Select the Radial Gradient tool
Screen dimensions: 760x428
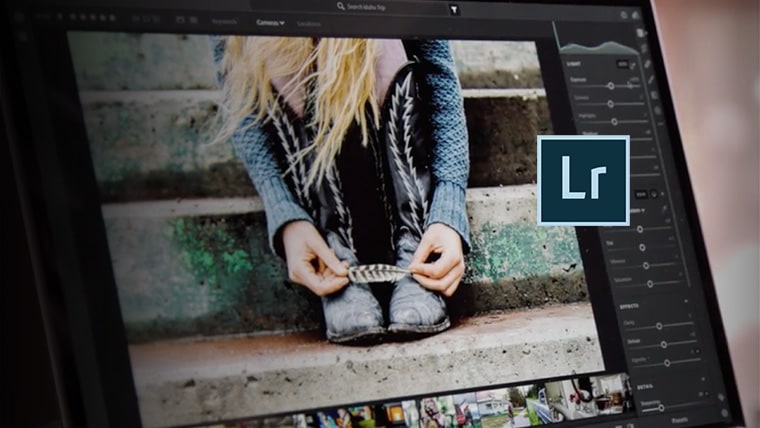(658, 111)
